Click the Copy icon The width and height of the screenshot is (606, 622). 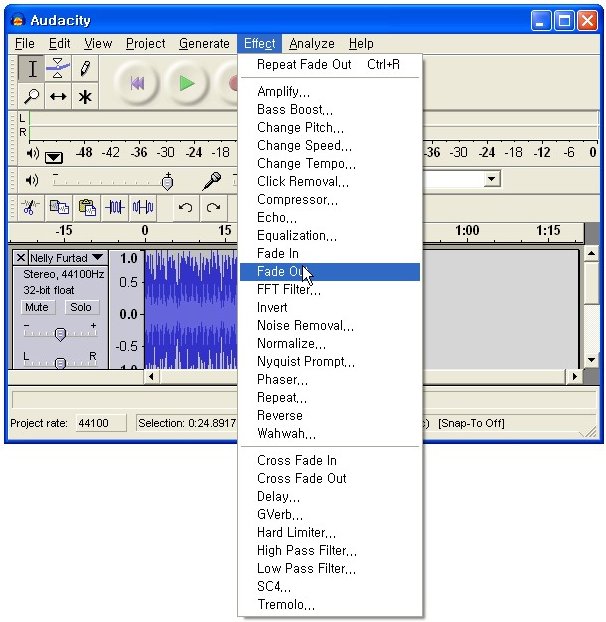pos(59,207)
